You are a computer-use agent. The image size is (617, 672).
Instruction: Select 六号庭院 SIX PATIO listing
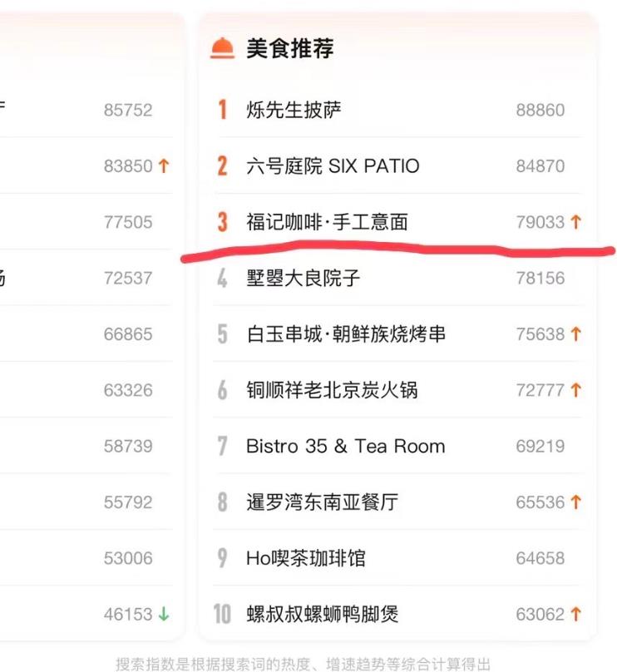(x=333, y=166)
